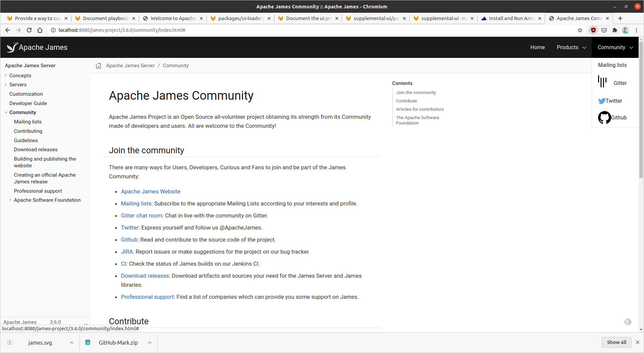Go forward with the browser forward arrow
644x353 pixels.
pos(18,30)
